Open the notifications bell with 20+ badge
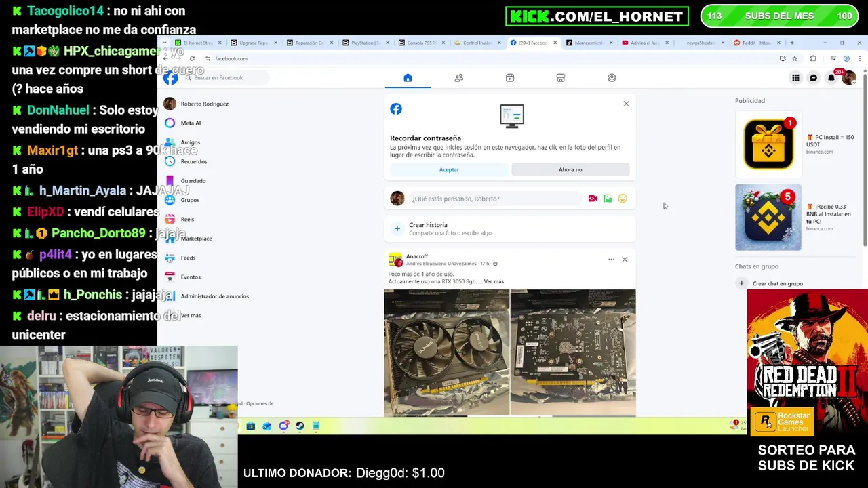 pos(831,78)
